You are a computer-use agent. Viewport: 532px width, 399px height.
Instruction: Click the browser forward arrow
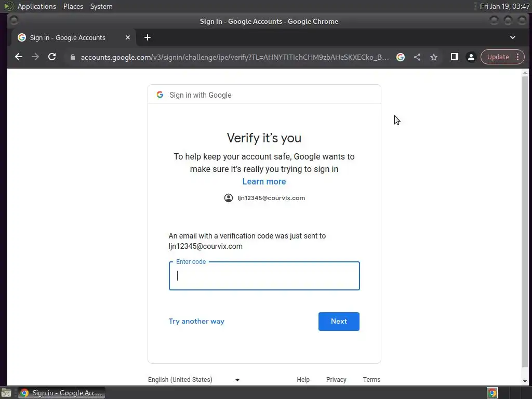[x=35, y=57]
